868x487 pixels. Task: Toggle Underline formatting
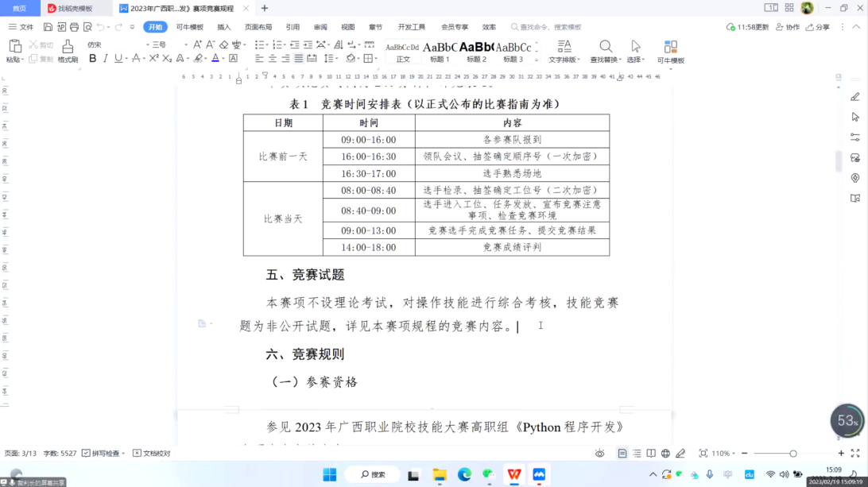point(118,58)
